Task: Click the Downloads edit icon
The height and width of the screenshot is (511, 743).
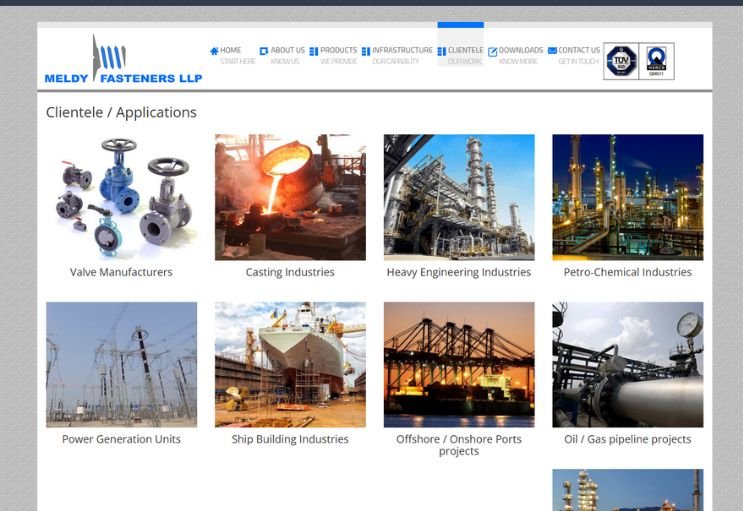Action: coord(493,52)
